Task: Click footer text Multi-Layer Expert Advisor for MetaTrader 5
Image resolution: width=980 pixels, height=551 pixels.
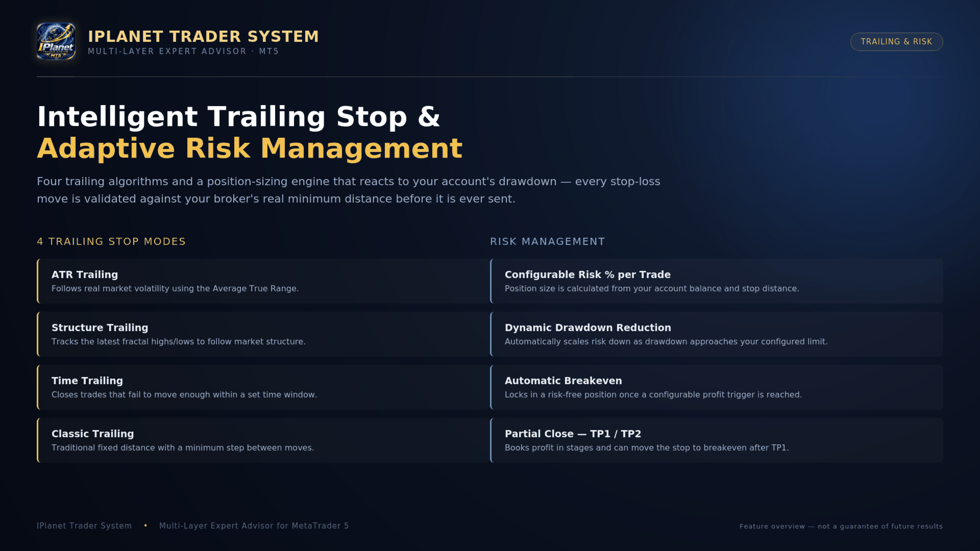Action: pos(254,526)
